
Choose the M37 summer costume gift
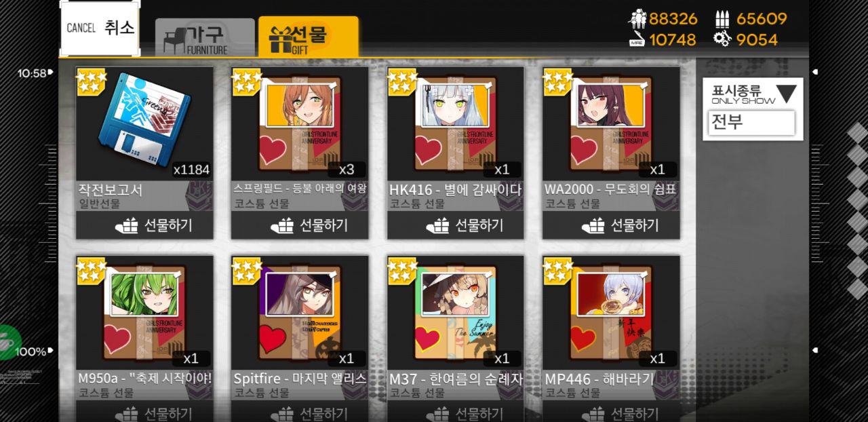[x=456, y=313]
